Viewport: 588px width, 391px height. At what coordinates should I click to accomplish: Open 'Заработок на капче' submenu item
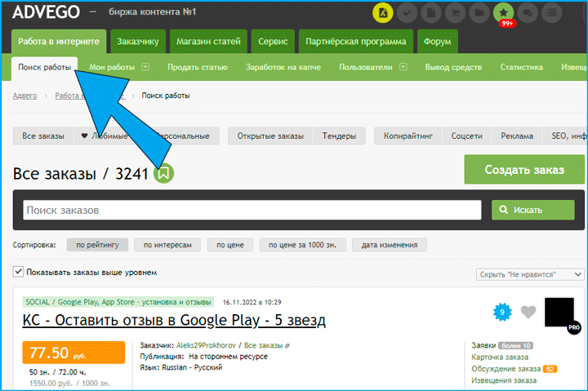tap(283, 67)
